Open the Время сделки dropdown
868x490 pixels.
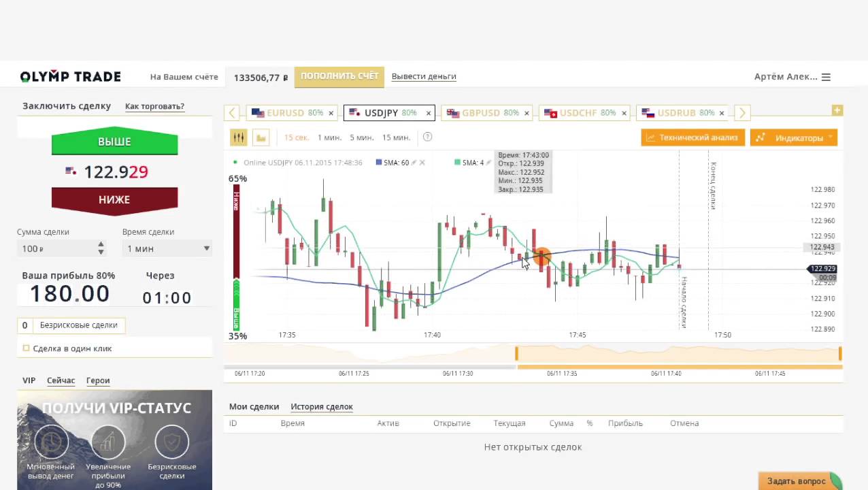[x=167, y=248]
